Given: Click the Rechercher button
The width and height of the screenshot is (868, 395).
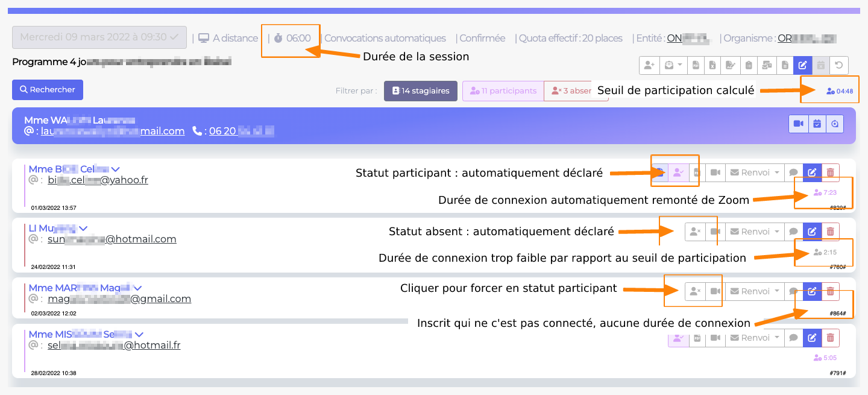Looking at the screenshot, I should 48,90.
